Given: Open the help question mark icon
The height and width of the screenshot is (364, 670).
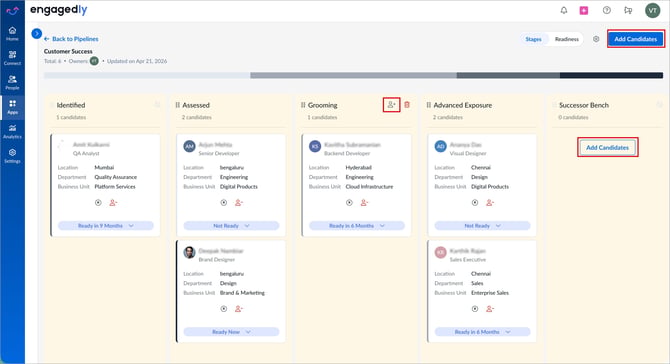Looking at the screenshot, I should click(606, 10).
